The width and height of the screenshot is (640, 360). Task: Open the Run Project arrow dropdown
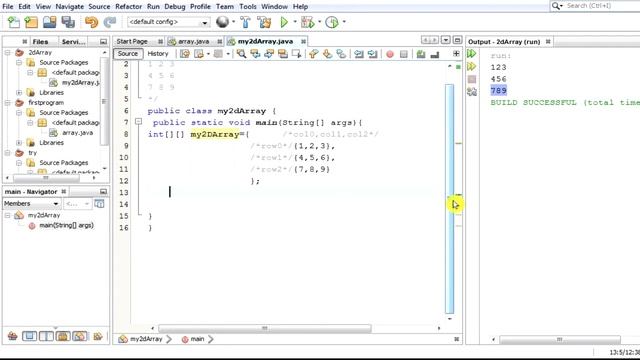pos(295,22)
